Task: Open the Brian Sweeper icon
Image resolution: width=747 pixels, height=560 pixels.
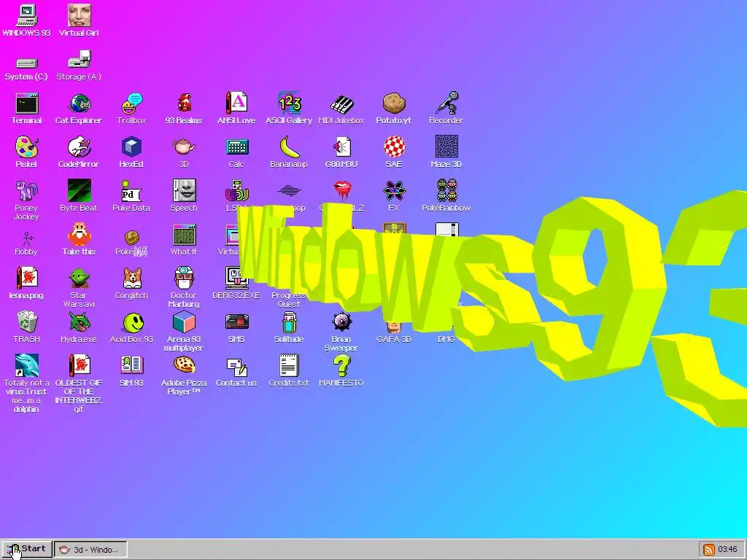Action: point(341,322)
